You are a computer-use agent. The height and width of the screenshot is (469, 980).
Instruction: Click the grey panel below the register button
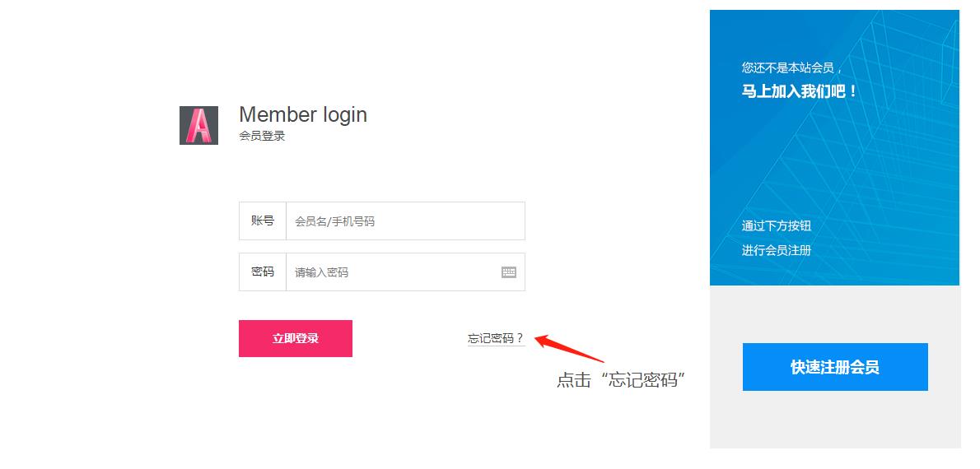[x=835, y=420]
